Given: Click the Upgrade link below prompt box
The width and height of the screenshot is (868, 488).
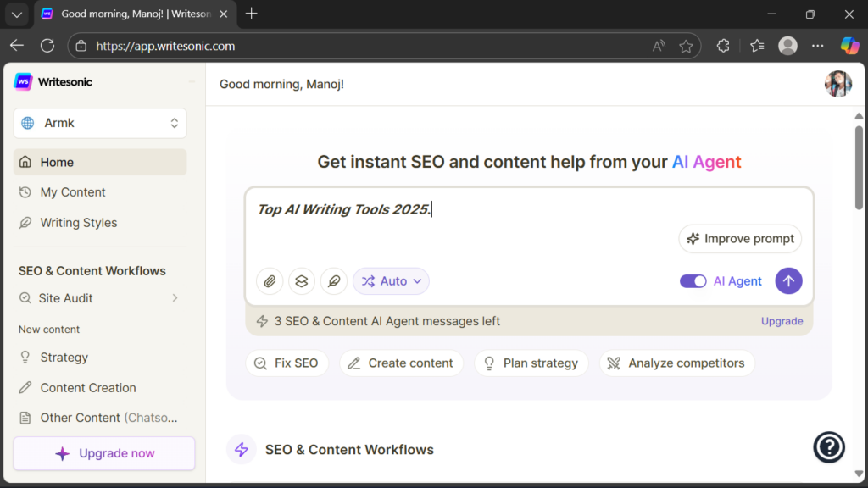Looking at the screenshot, I should click(x=782, y=321).
